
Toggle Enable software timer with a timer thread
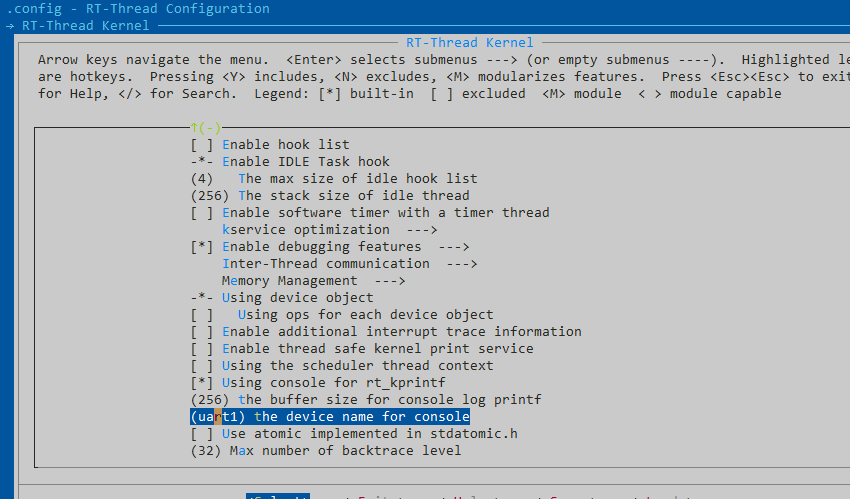point(202,212)
